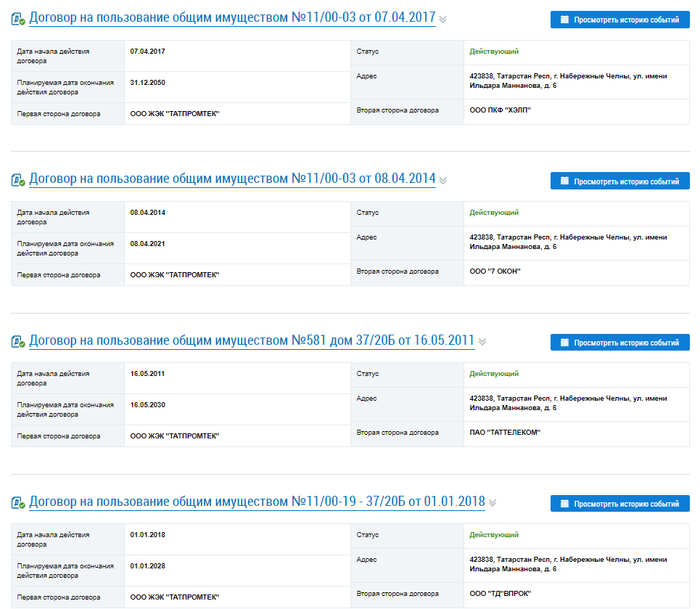Select start date value 07.04.2017
The height and width of the screenshot is (609, 700).
coord(148,52)
